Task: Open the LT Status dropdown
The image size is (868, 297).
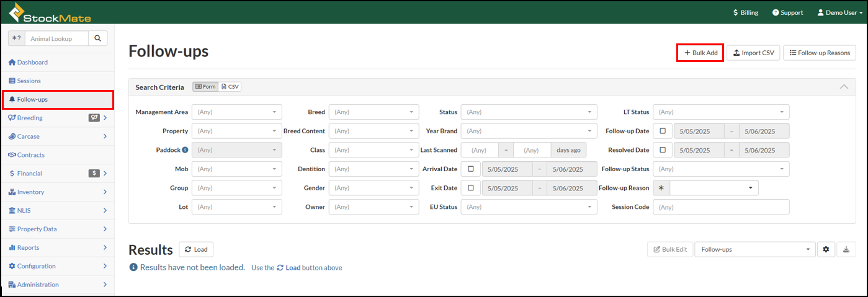Action: click(x=721, y=112)
